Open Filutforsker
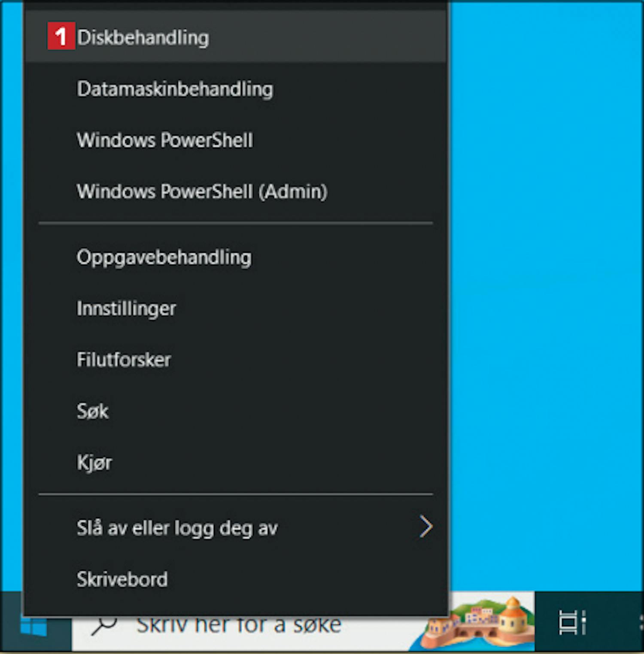 236,360
